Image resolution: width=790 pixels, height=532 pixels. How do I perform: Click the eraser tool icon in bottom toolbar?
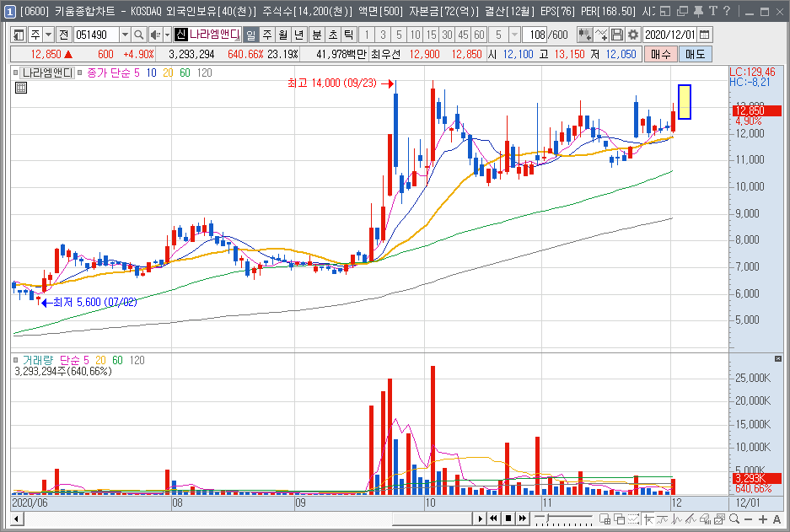[x=705, y=519]
